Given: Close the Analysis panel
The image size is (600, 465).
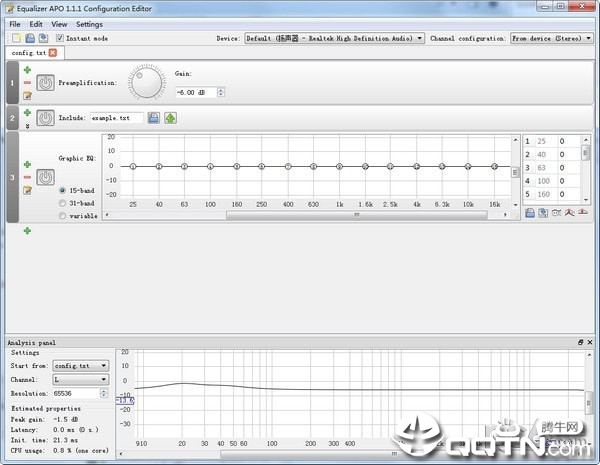Looking at the screenshot, I should (x=590, y=342).
